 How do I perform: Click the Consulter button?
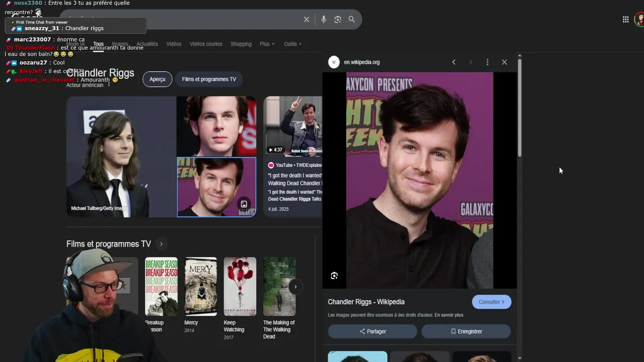[x=492, y=302]
